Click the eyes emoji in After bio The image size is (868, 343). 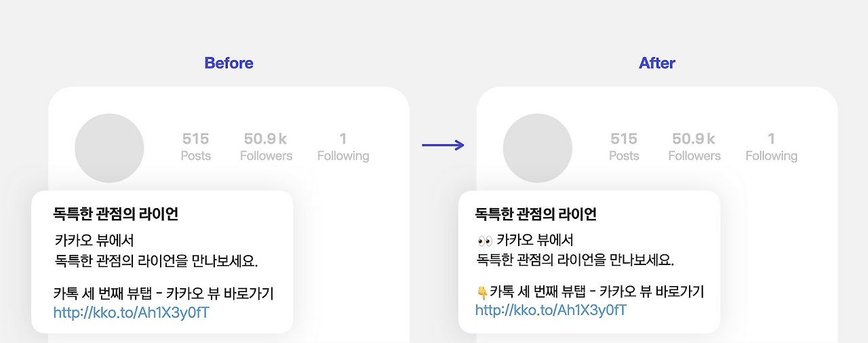click(484, 241)
